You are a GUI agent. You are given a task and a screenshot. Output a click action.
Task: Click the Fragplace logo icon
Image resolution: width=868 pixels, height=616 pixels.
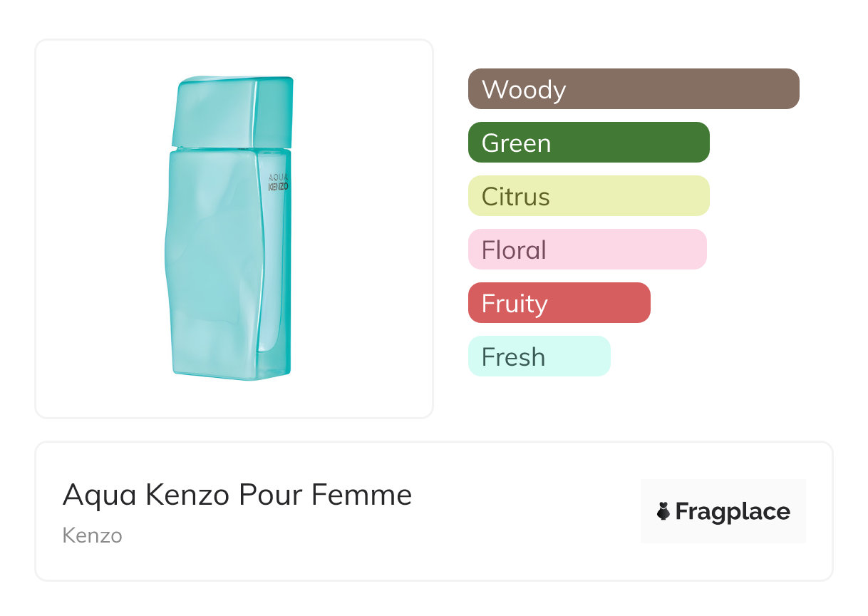click(663, 512)
